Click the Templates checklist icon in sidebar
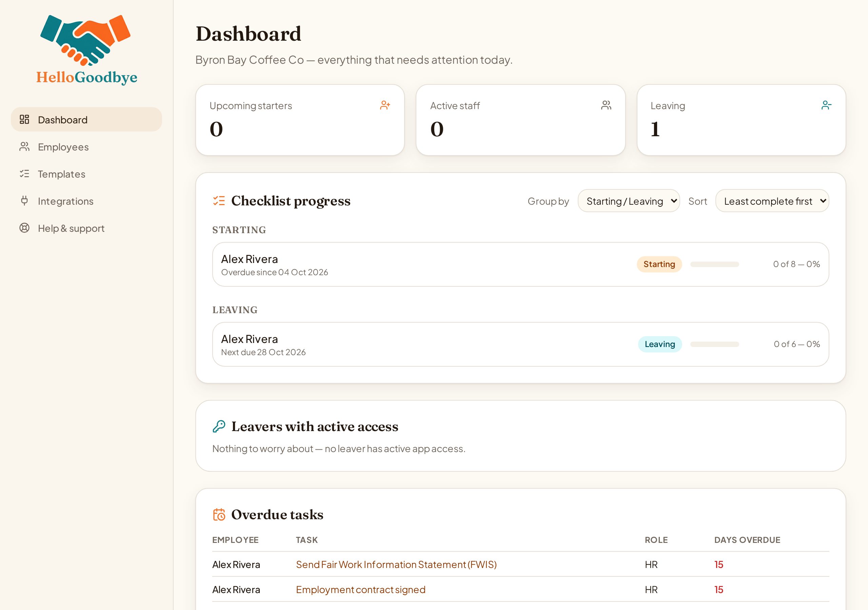The height and width of the screenshot is (610, 868). pyautogui.click(x=24, y=174)
